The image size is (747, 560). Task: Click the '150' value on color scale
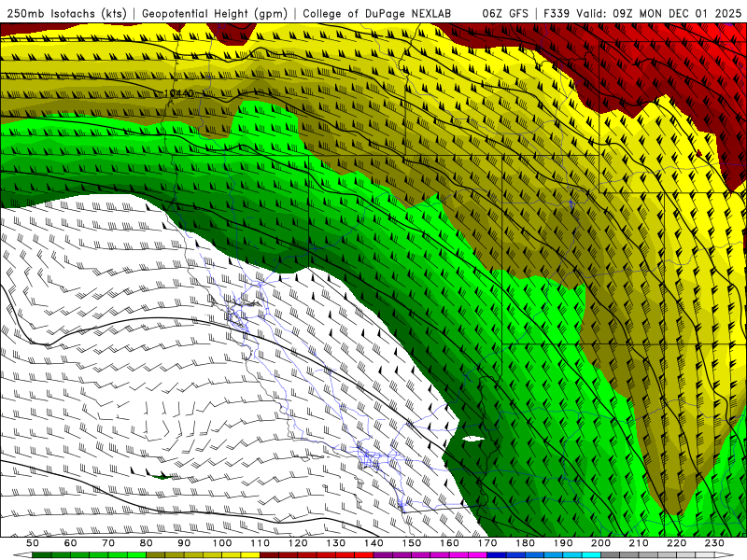(412, 543)
